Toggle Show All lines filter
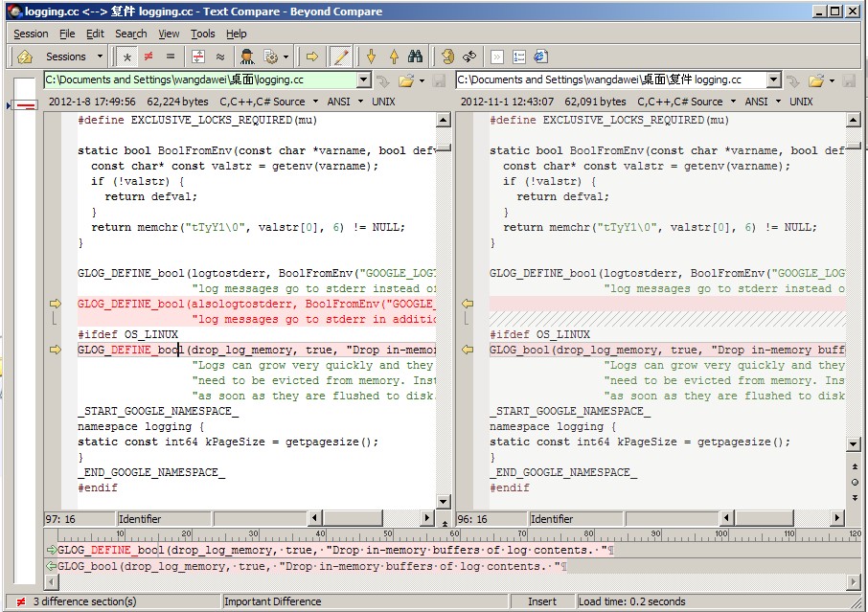The image size is (868, 612). tap(127, 57)
